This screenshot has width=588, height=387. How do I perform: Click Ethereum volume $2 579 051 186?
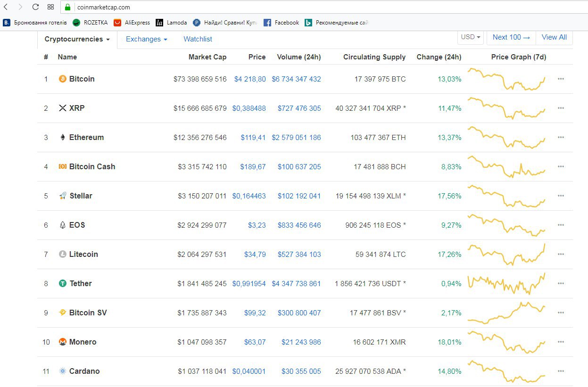point(296,137)
